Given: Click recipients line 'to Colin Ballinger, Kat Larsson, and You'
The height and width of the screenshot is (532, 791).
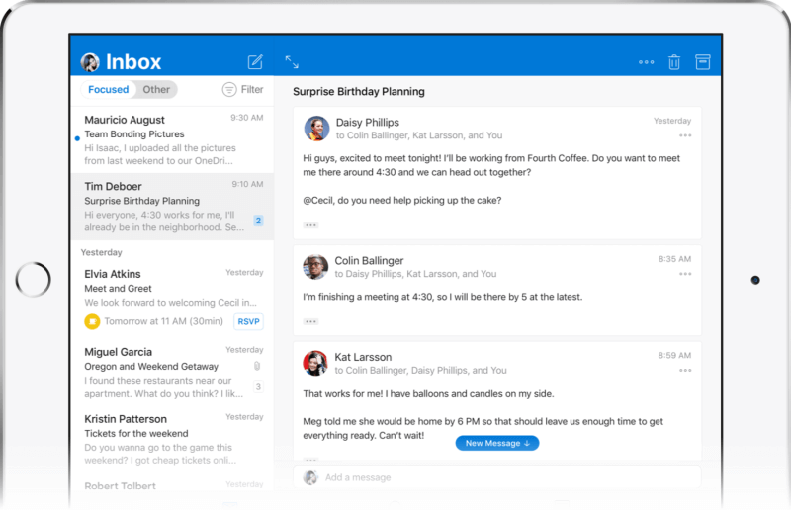Looking at the screenshot, I should point(419,135).
